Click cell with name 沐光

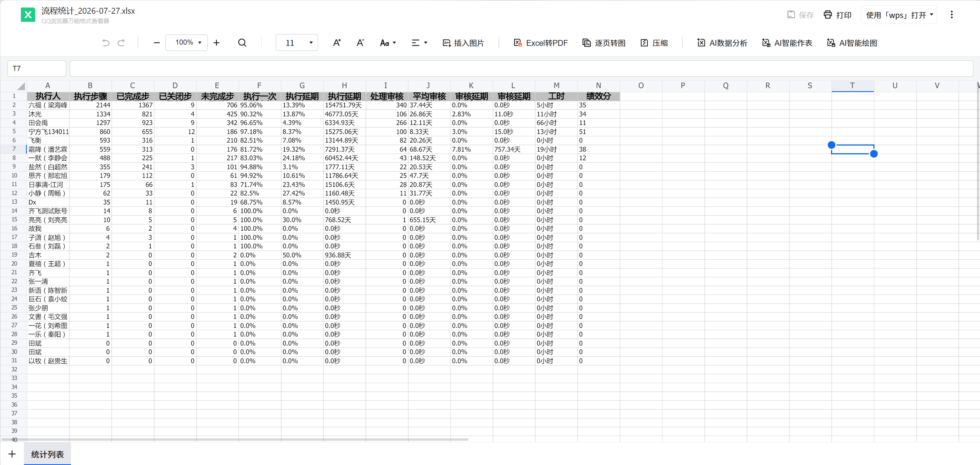pyautogui.click(x=48, y=114)
